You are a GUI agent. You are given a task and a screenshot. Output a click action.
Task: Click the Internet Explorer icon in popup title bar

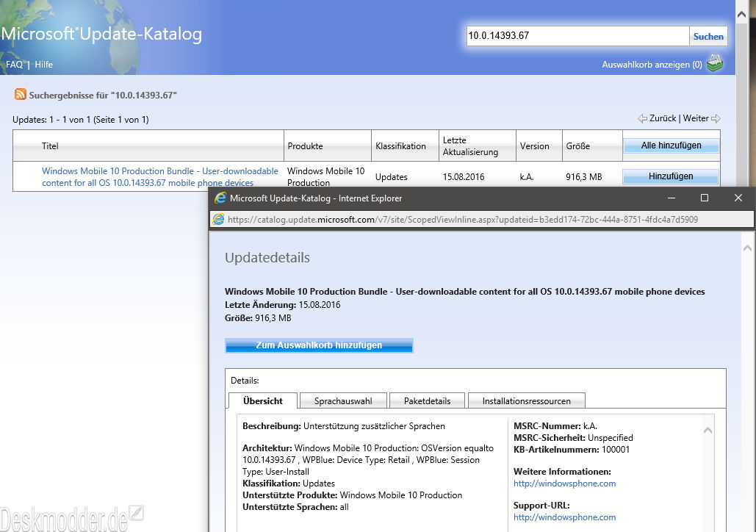point(220,198)
